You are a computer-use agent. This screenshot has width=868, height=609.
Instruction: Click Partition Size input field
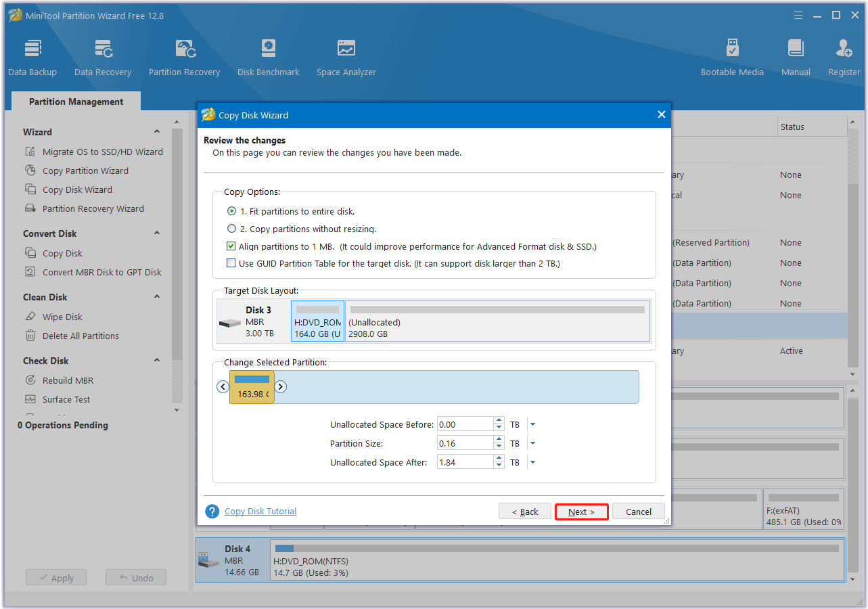[465, 444]
